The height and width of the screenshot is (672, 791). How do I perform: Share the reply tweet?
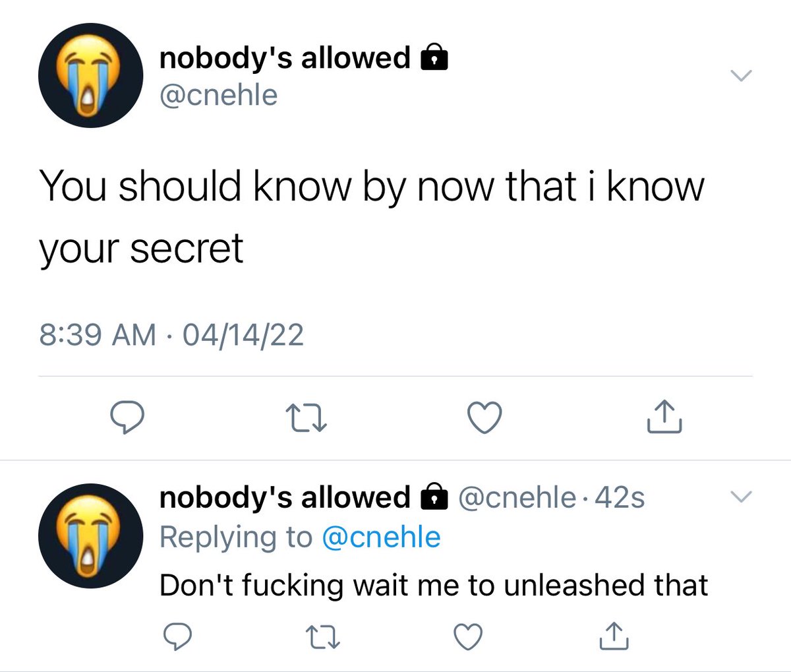(x=614, y=636)
